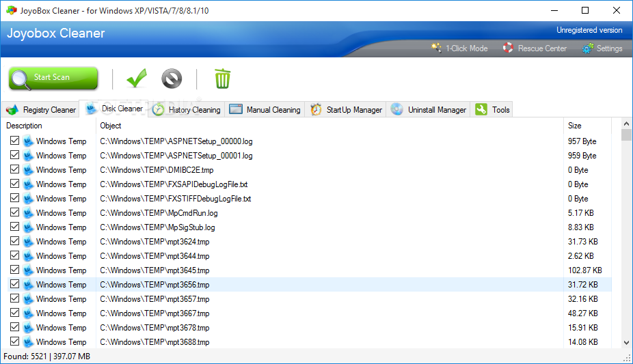Viewport: 633px width, 364px height.
Task: Open the Uninstall Manager tab
Action: pos(429,110)
